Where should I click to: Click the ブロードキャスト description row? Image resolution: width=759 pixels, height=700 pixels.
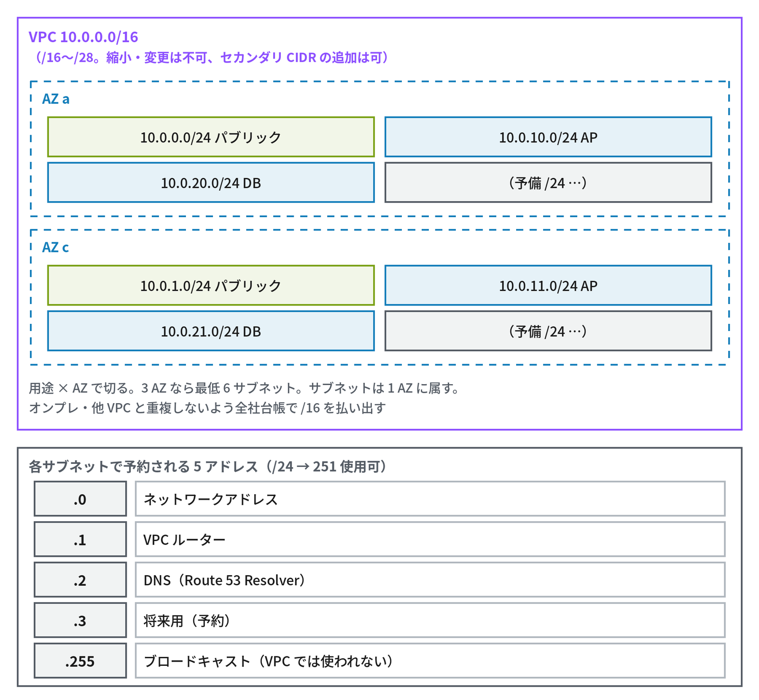pyautogui.click(x=430, y=661)
